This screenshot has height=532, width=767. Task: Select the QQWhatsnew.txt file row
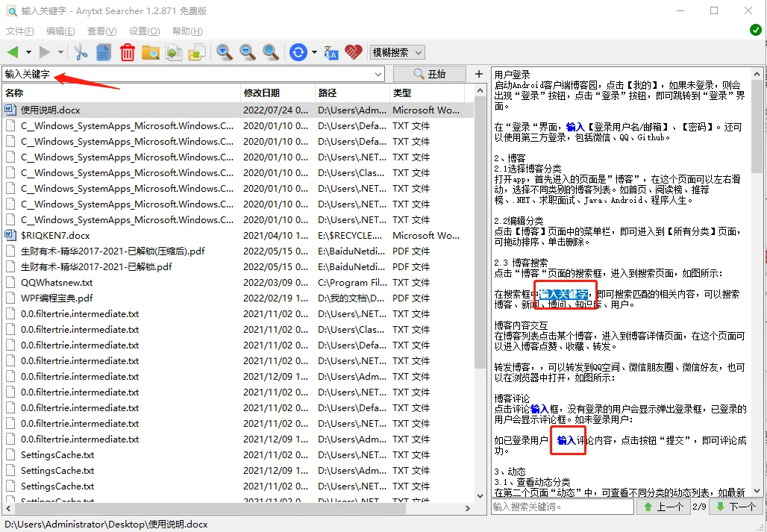click(238, 282)
